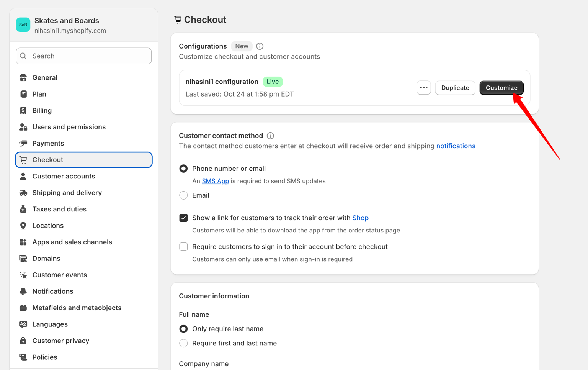Click the Duplicate configuration button
The height and width of the screenshot is (370, 588).
[455, 88]
